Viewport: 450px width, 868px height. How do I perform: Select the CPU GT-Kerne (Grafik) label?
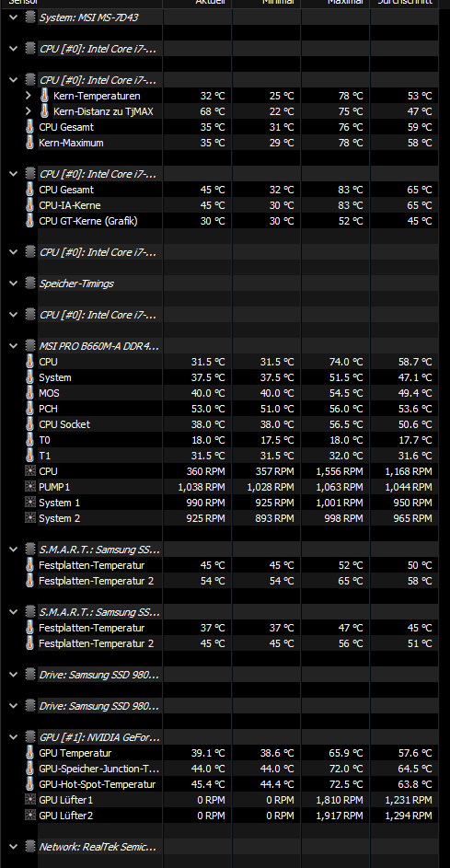click(x=88, y=221)
